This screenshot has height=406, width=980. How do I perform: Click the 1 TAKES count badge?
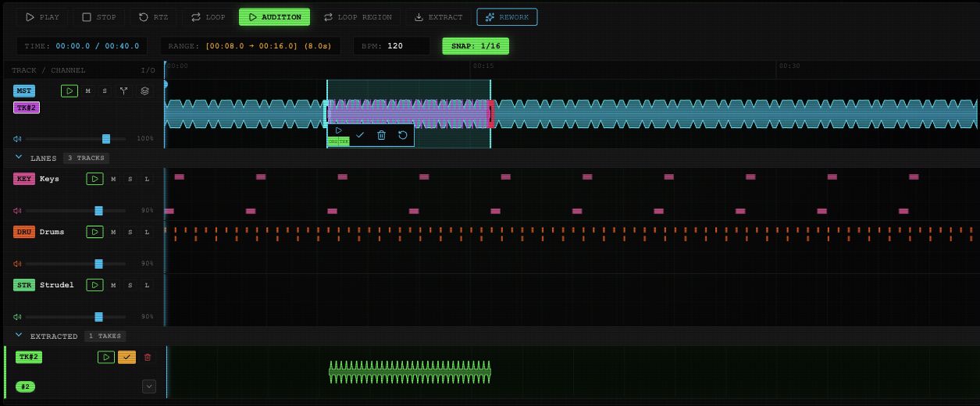pos(105,336)
